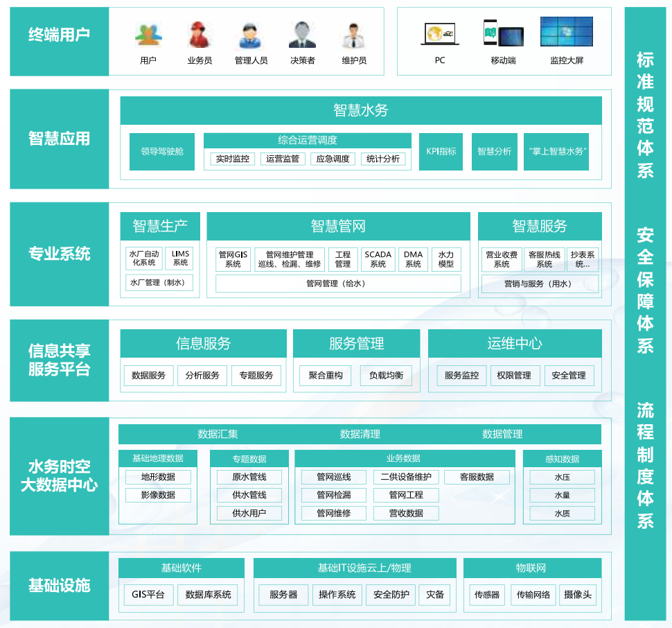
Task: Select 营销与服务（用水） bar
Action: coord(540,284)
